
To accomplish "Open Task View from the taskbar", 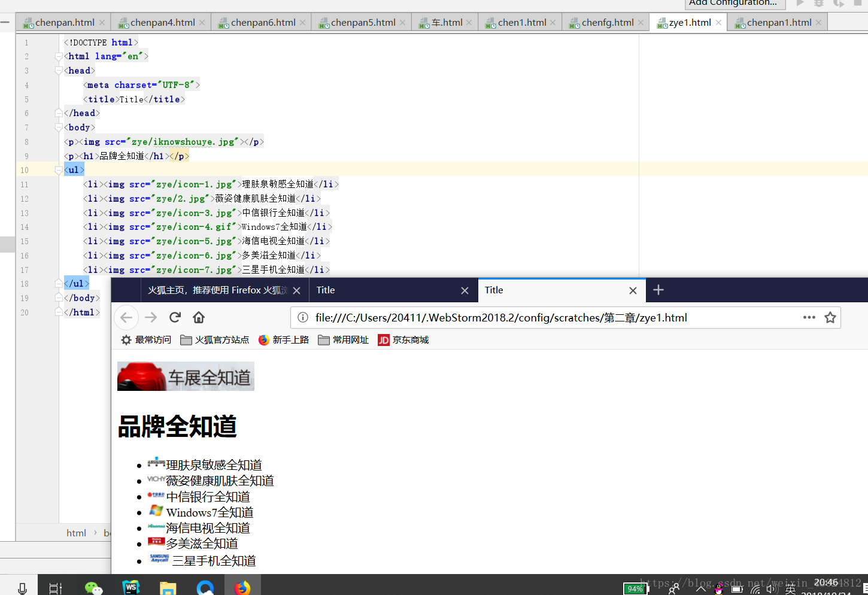I will click(56, 588).
